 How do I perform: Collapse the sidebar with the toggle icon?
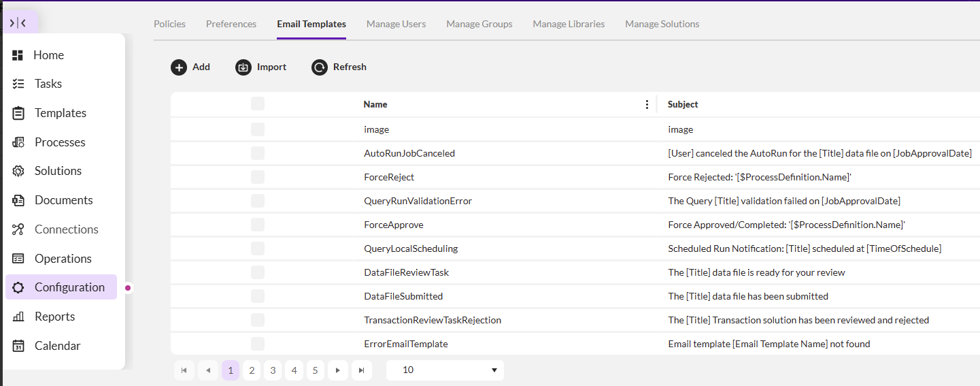pyautogui.click(x=18, y=23)
